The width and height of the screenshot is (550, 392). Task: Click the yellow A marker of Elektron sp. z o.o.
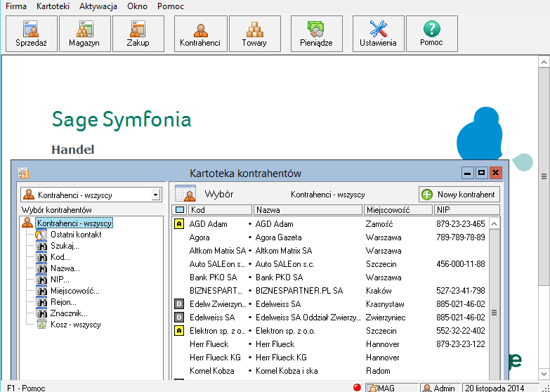(179, 331)
